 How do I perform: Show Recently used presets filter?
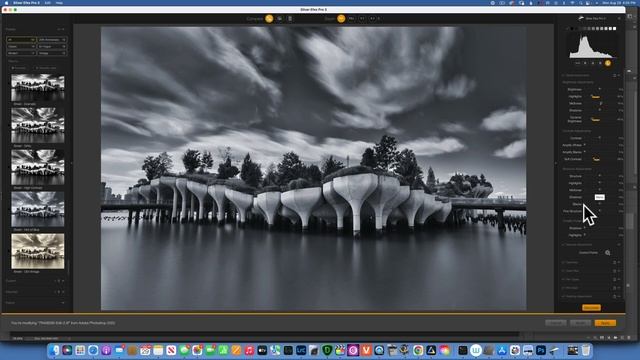pyautogui.click(x=46, y=68)
